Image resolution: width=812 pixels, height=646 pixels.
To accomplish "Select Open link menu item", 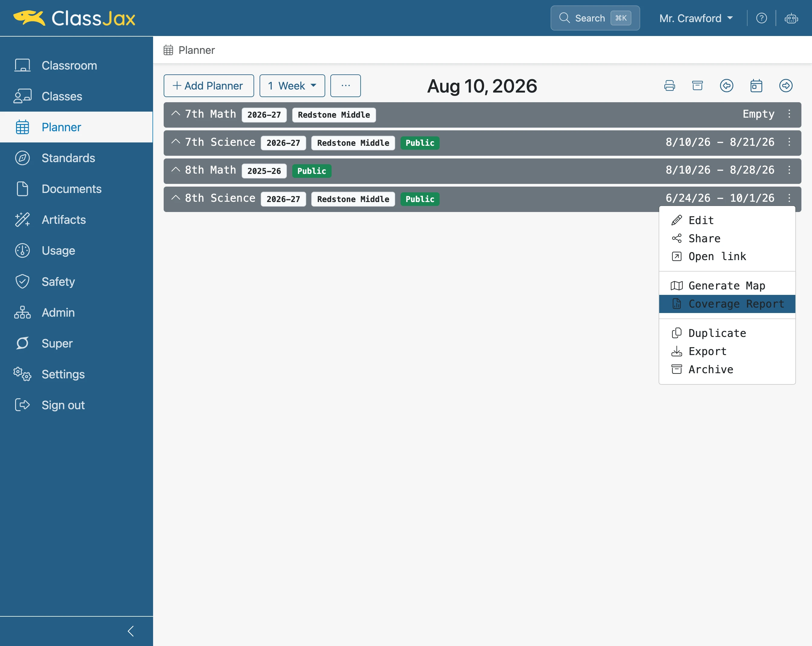I will (x=727, y=256).
